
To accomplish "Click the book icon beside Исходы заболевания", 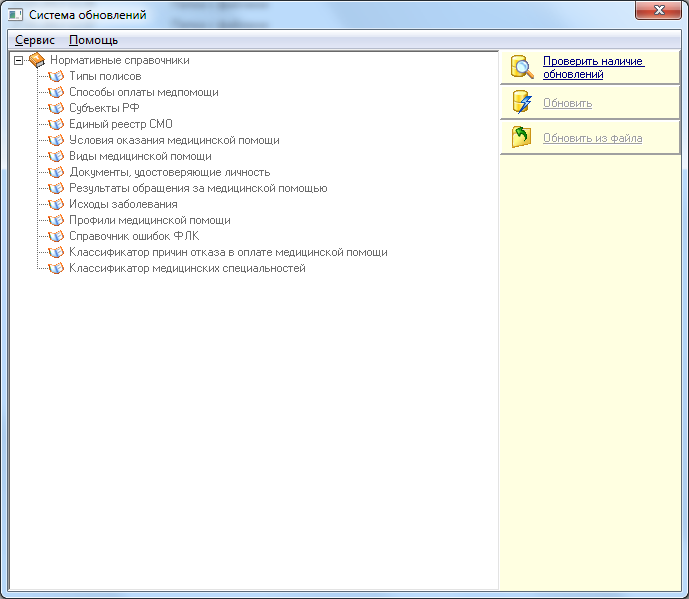I will click(x=56, y=204).
